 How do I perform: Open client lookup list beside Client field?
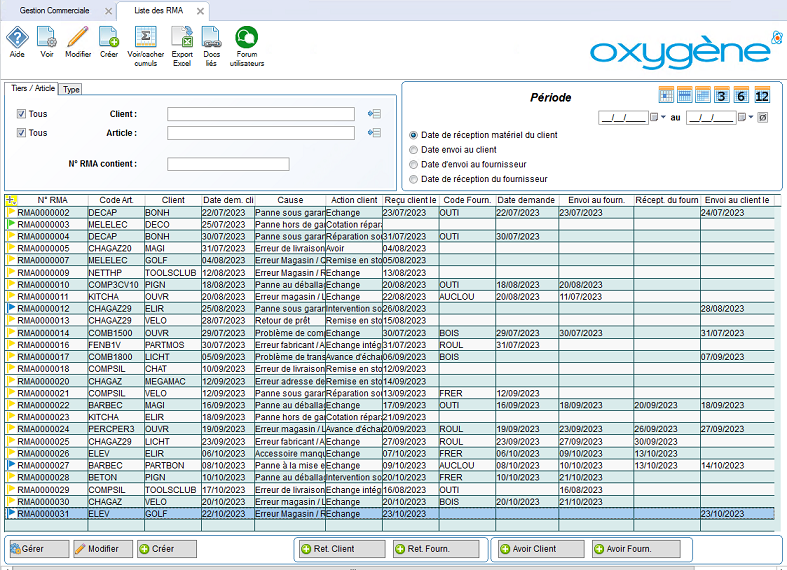tap(374, 114)
